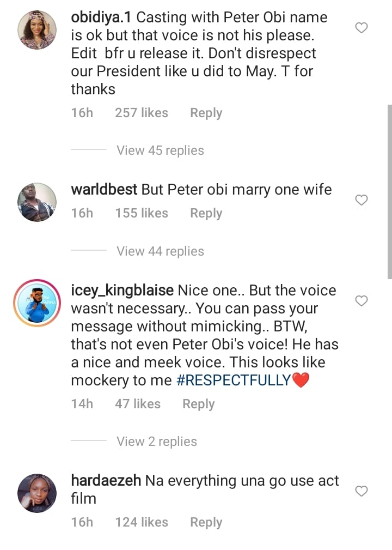The image size is (392, 550).
Task: Reply to warldbest's comment
Action: (x=206, y=213)
